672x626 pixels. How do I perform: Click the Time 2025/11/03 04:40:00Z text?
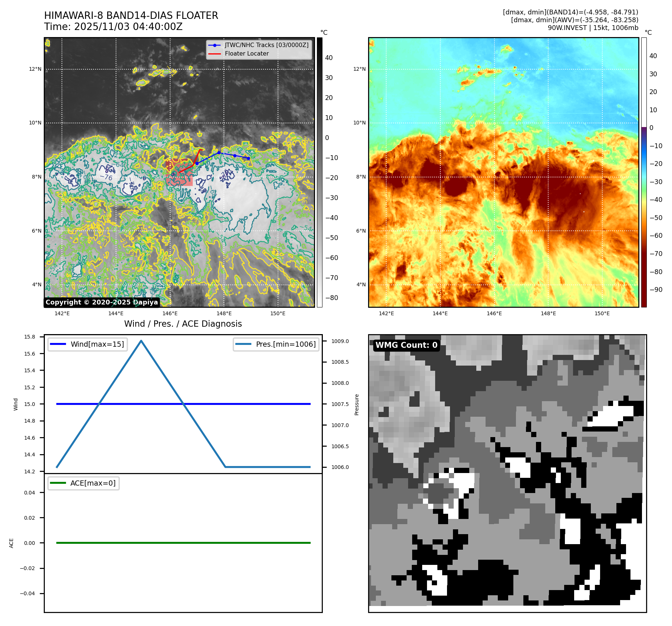(x=113, y=27)
